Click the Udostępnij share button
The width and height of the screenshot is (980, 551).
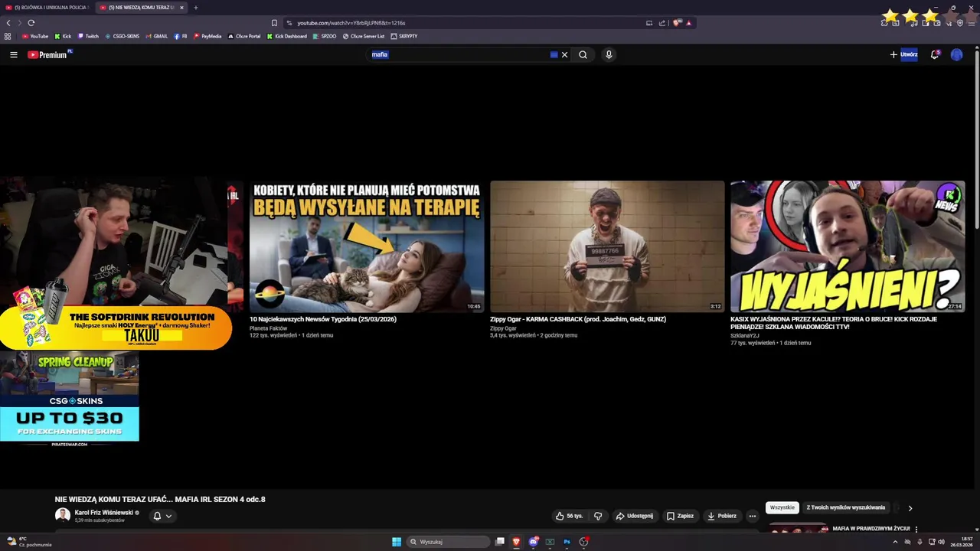[x=635, y=516]
